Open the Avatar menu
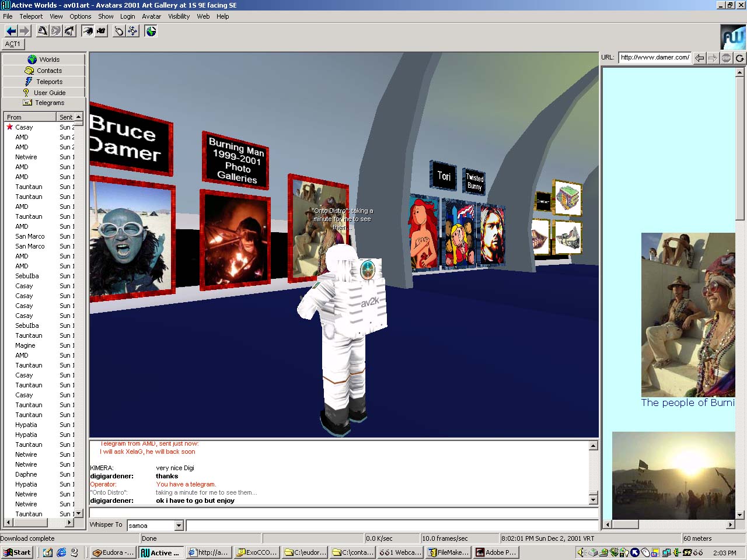This screenshot has width=747, height=560. tap(151, 16)
